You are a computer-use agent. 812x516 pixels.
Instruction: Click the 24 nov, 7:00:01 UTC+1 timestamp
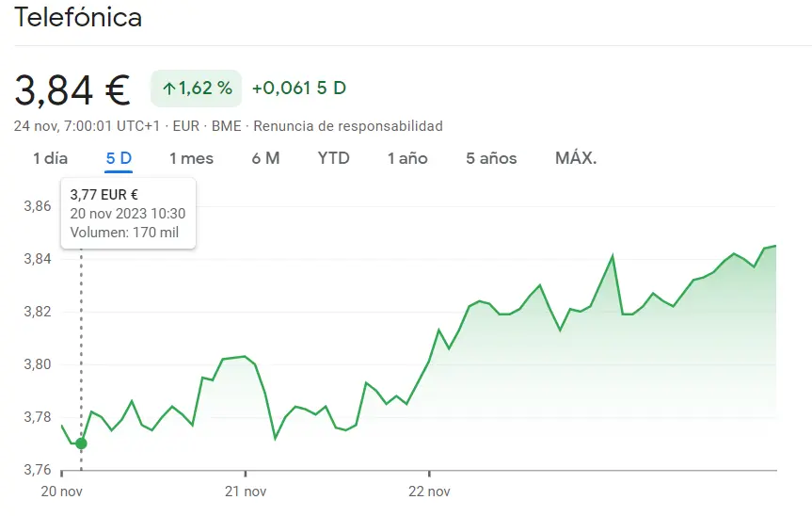(87, 126)
